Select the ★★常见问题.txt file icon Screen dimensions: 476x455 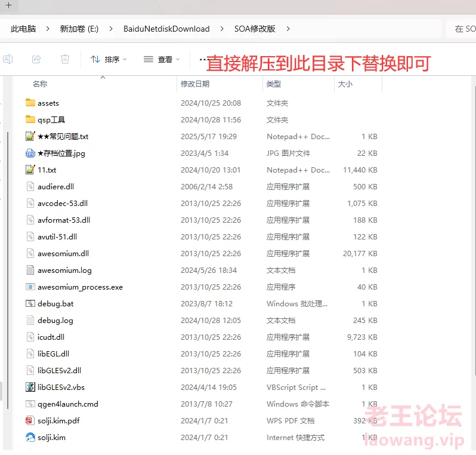coord(30,136)
